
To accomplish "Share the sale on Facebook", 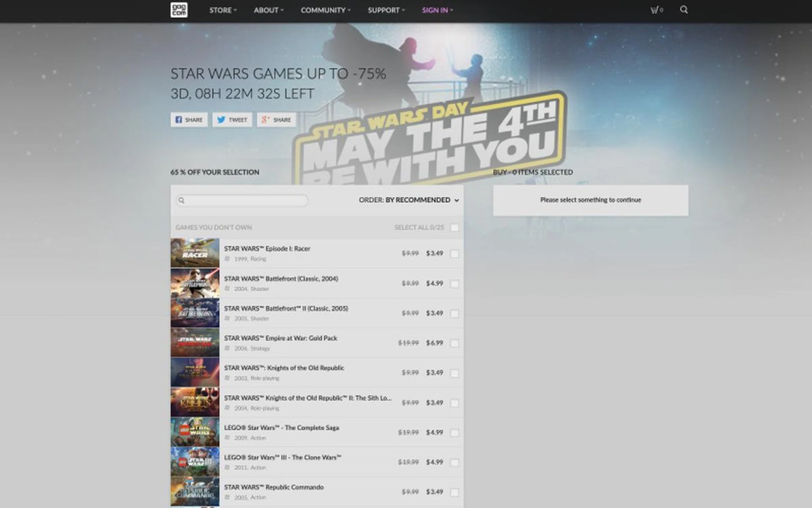I will click(x=189, y=120).
